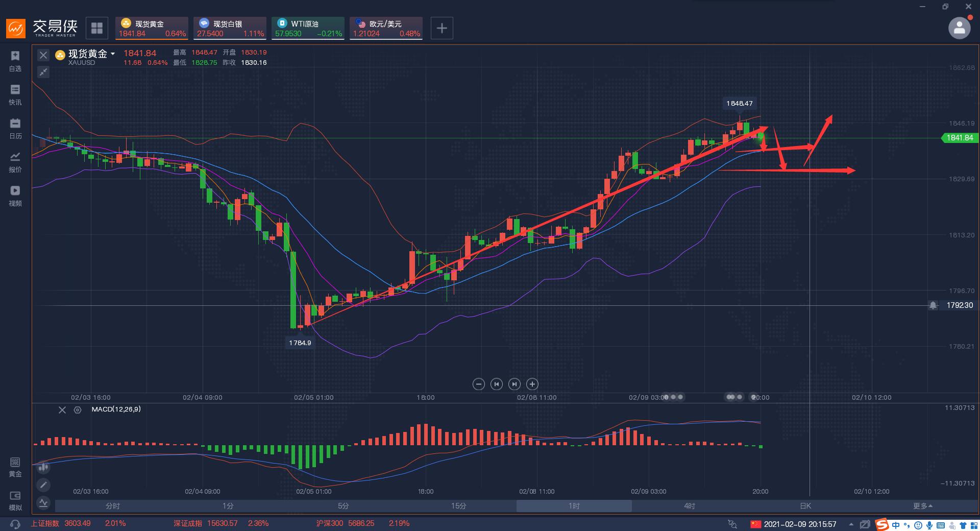
Task: Open the 黄金 SGE sidebar icon
Action: click(15, 467)
